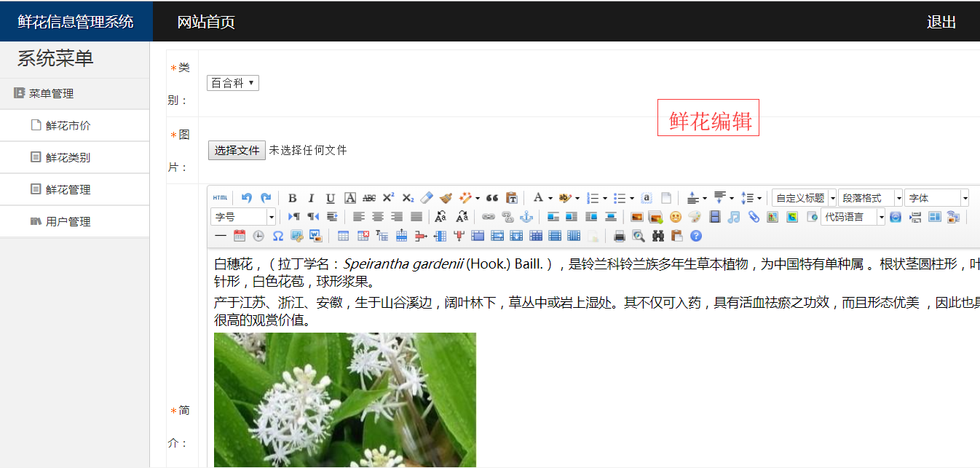980x468 pixels.
Task: Insert the current date calendar icon
Action: [240, 236]
